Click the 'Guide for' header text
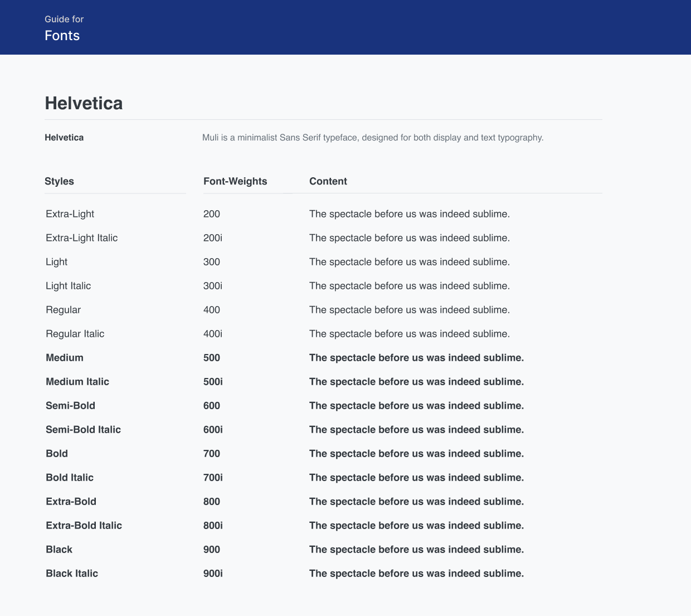 click(64, 19)
